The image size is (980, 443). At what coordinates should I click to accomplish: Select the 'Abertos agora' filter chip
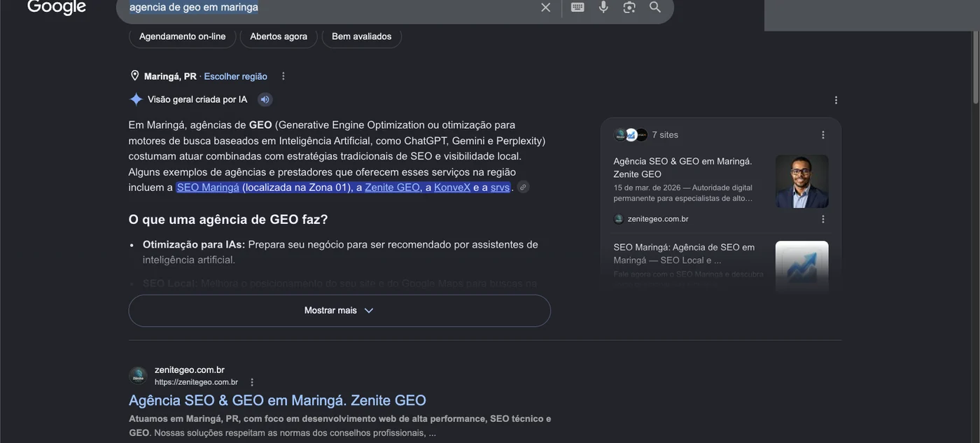pyautogui.click(x=279, y=36)
